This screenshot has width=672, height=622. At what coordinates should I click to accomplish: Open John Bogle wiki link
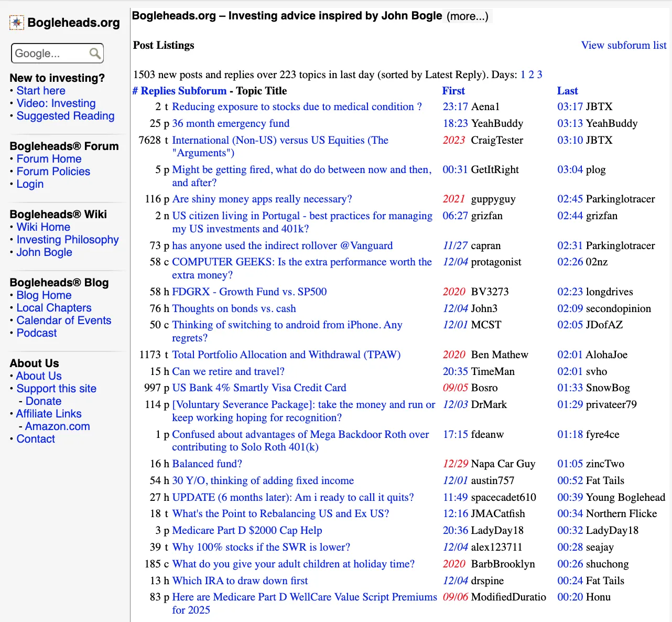(x=45, y=252)
